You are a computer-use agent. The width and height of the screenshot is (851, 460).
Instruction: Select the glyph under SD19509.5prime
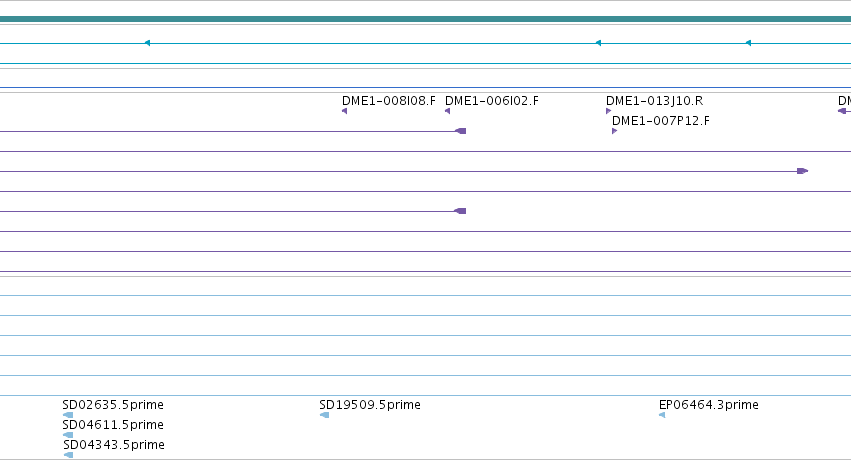[x=325, y=416]
